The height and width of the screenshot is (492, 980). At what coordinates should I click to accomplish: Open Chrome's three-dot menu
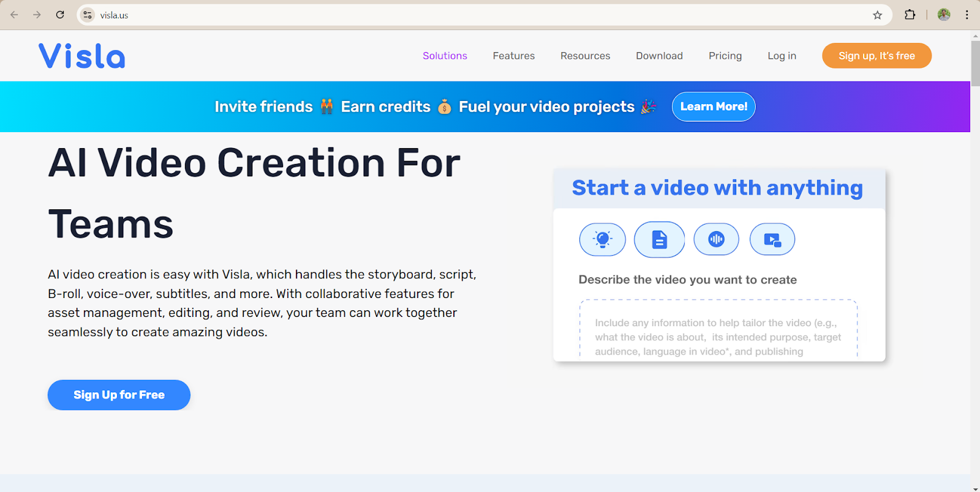click(967, 15)
